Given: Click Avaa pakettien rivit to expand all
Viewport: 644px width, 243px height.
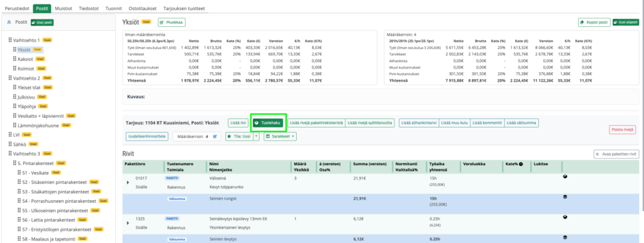Looking at the screenshot, I should point(616,154).
